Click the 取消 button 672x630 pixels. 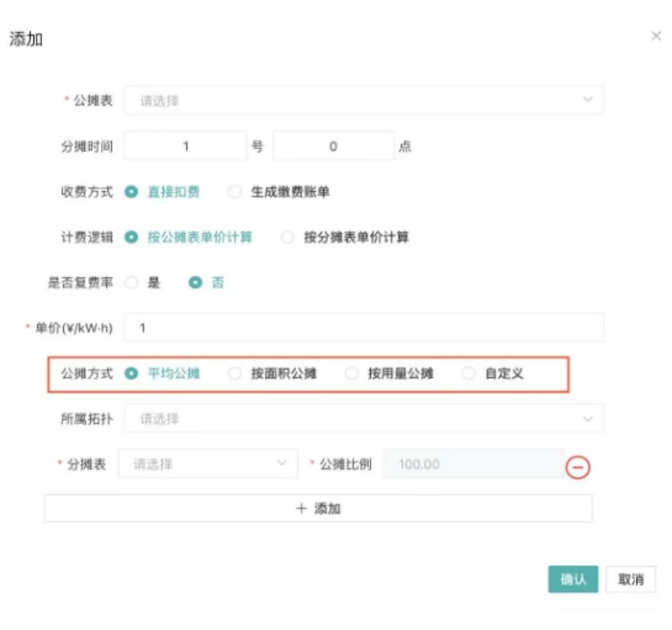pos(630,580)
